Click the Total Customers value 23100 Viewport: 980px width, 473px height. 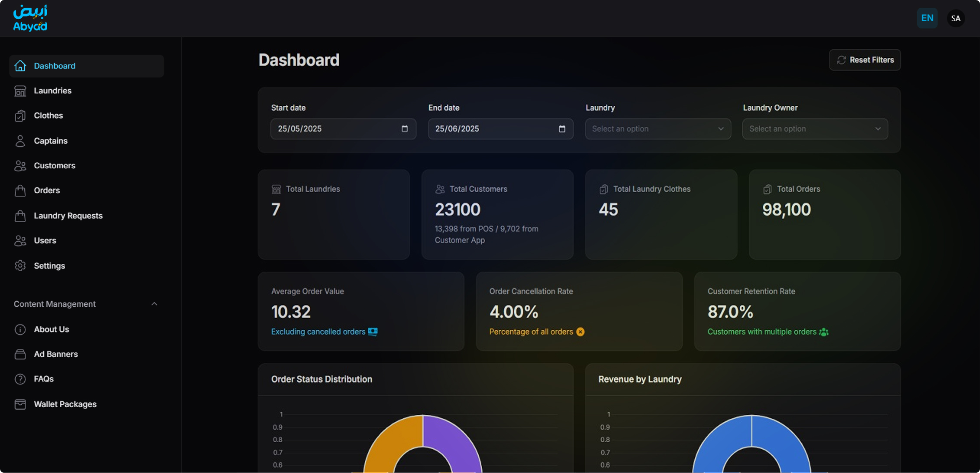click(457, 210)
